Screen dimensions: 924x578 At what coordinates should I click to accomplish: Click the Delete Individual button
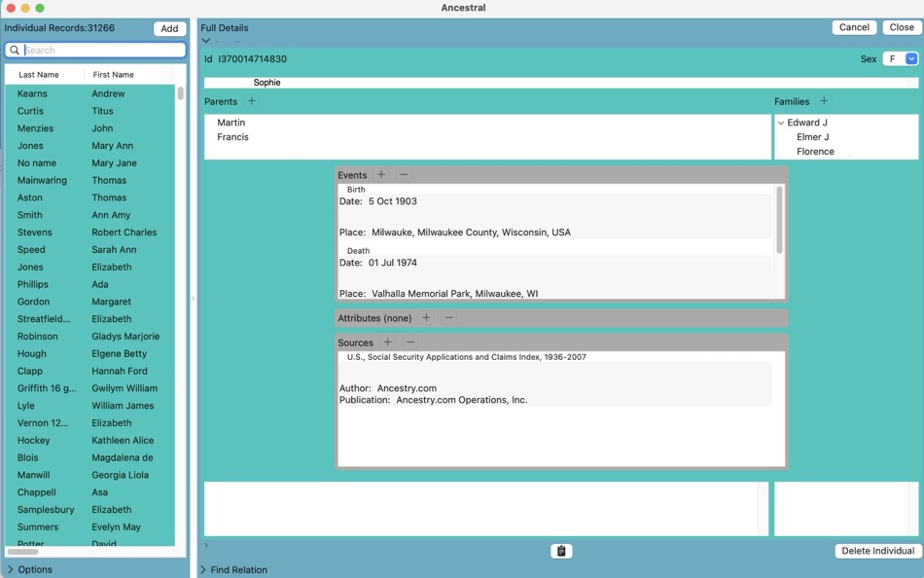tap(878, 551)
